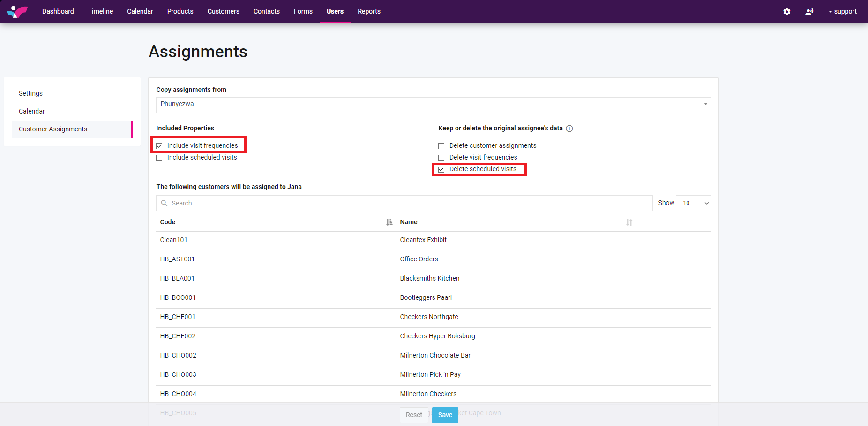The width and height of the screenshot is (868, 426).
Task: Click the search magnifier icon
Action: tap(164, 203)
